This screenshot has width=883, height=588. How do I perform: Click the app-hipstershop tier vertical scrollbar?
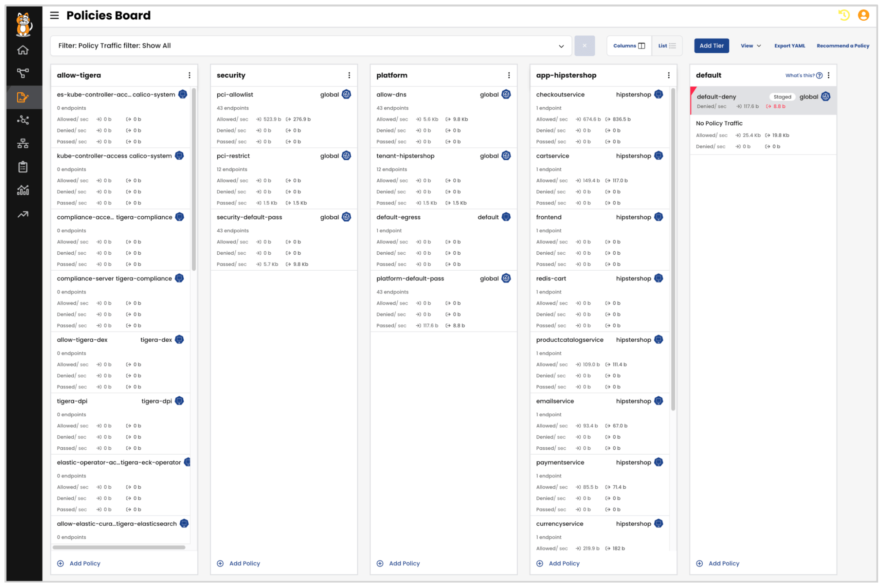[673, 249]
